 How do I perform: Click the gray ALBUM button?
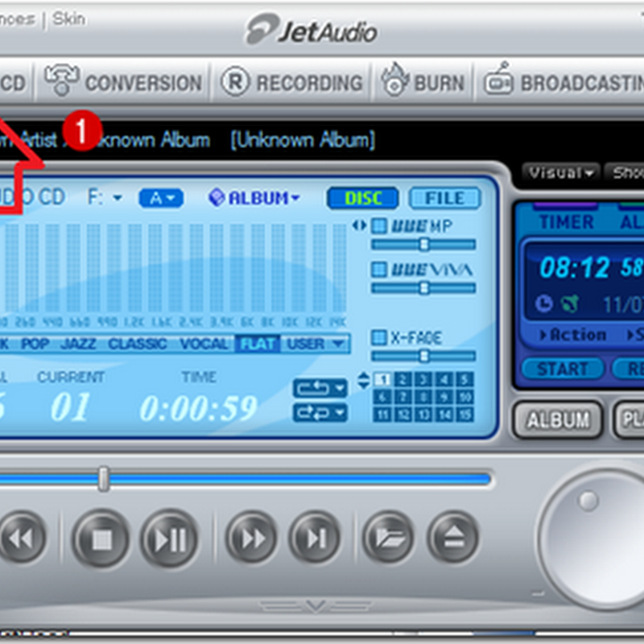point(558,419)
